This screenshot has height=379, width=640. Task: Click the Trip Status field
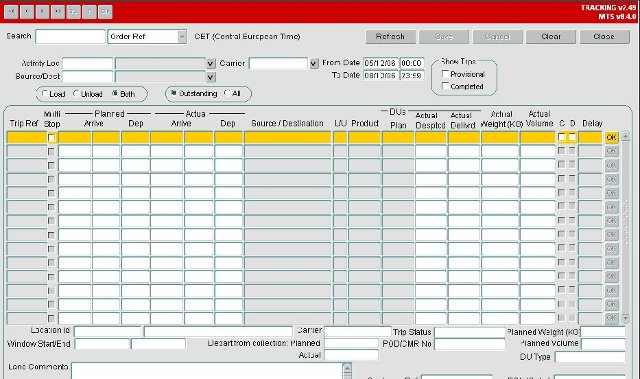point(469,332)
